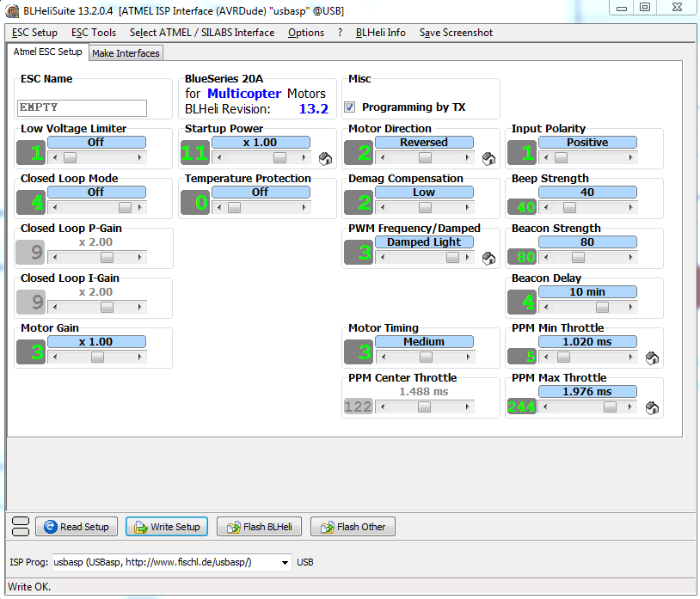Click the Flash Other button
This screenshot has width=700, height=599.
(x=353, y=527)
